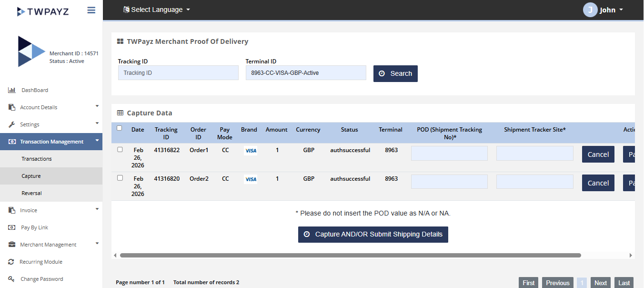Click the Merchant Management briefcase icon
The height and width of the screenshot is (288, 644).
pos(12,245)
